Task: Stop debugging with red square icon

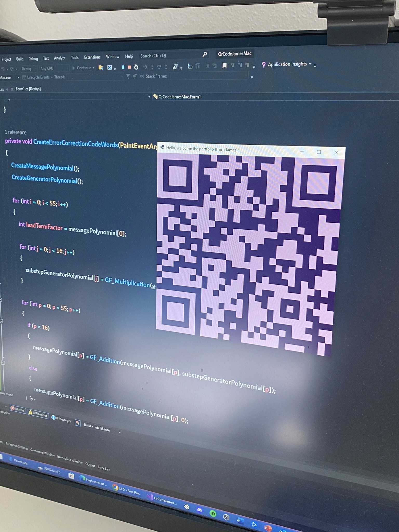Action: (x=129, y=67)
